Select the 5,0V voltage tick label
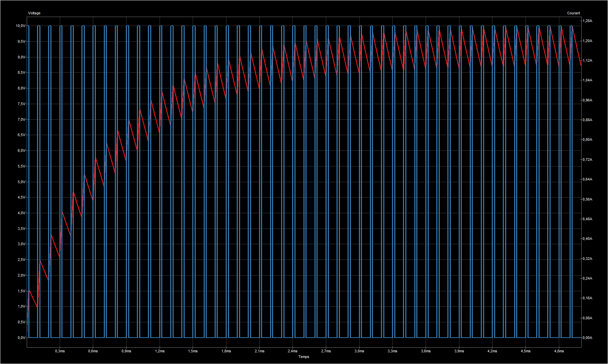The width and height of the screenshot is (608, 364). pyautogui.click(x=21, y=182)
